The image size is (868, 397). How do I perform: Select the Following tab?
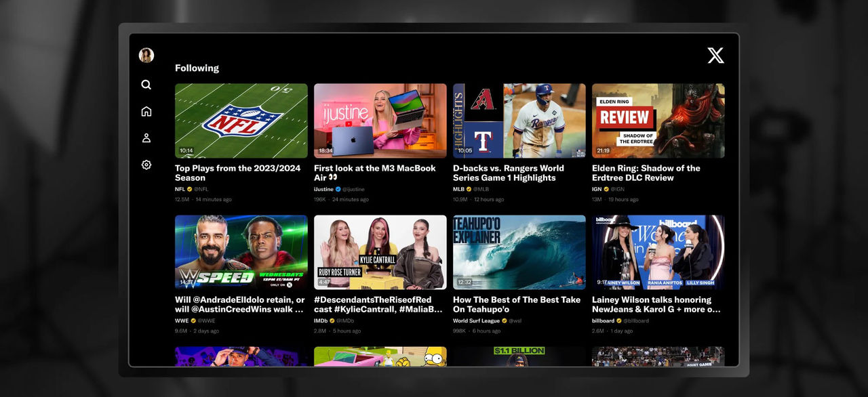(x=197, y=68)
